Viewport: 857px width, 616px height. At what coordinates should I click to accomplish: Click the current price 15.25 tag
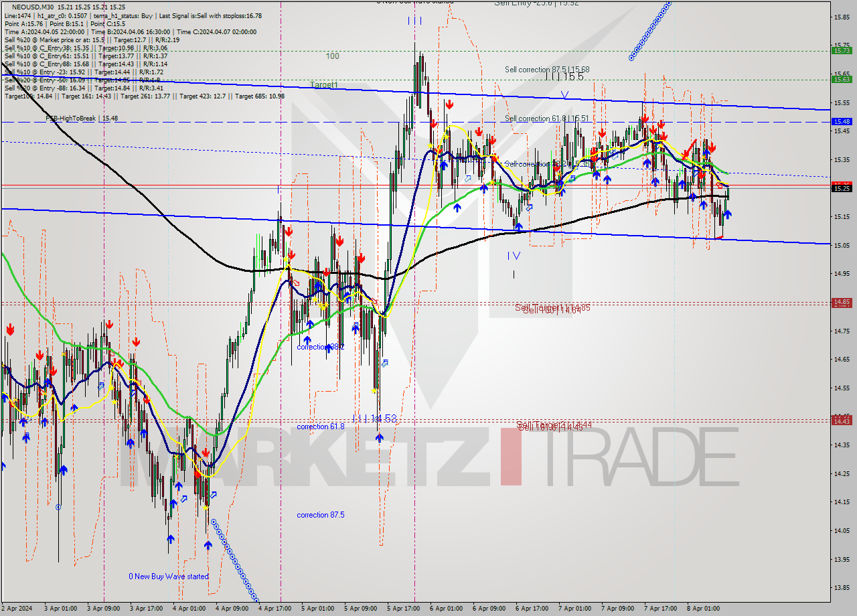click(x=841, y=189)
